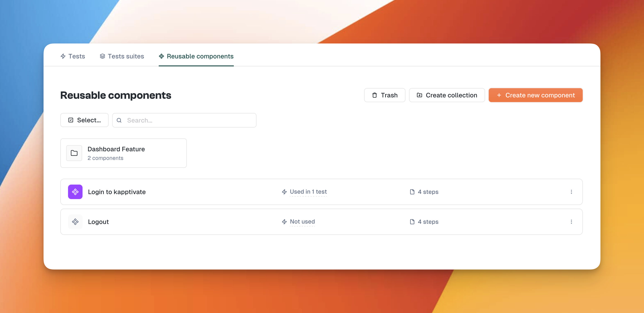
Task: Switch to the Tests tab
Action: [73, 56]
